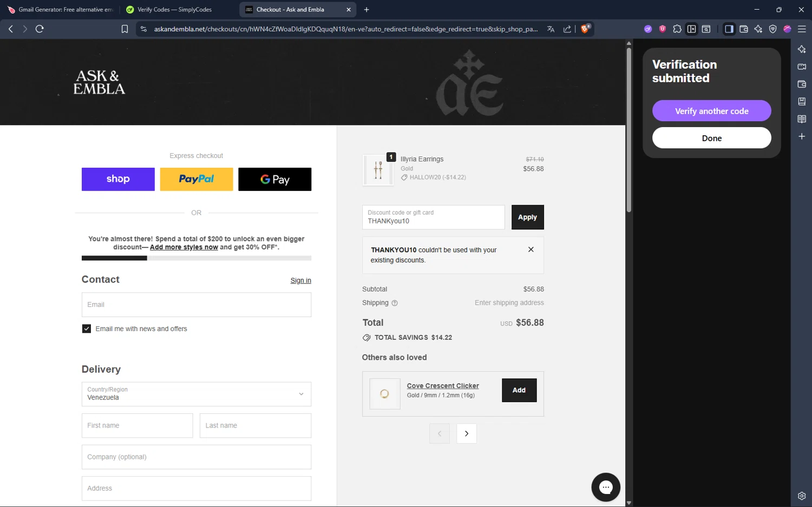
Task: Apply the discount code
Action: coord(527,217)
